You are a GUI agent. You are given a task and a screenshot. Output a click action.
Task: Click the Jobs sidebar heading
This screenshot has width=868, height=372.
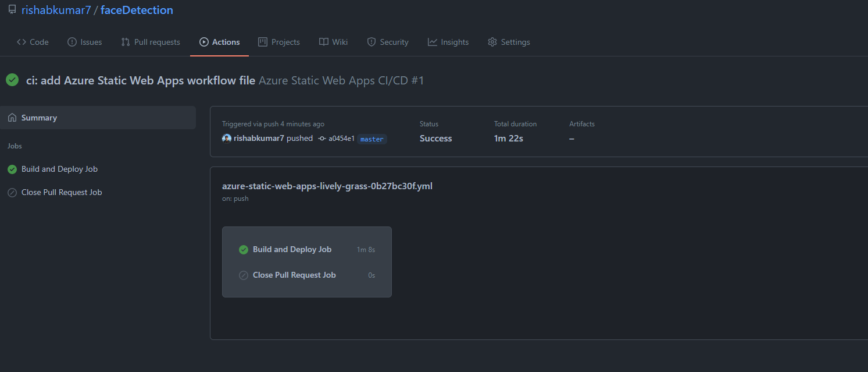pos(15,146)
